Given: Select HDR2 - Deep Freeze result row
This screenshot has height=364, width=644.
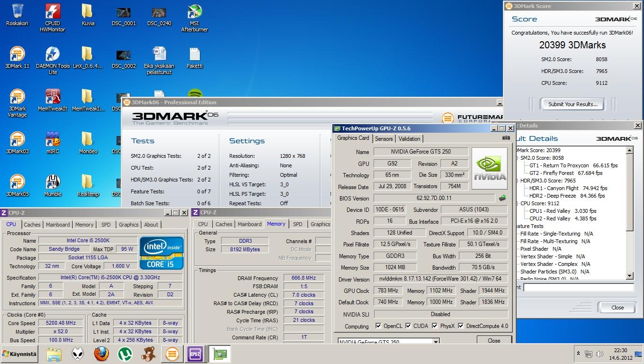Looking at the screenshot, I should click(567, 196).
